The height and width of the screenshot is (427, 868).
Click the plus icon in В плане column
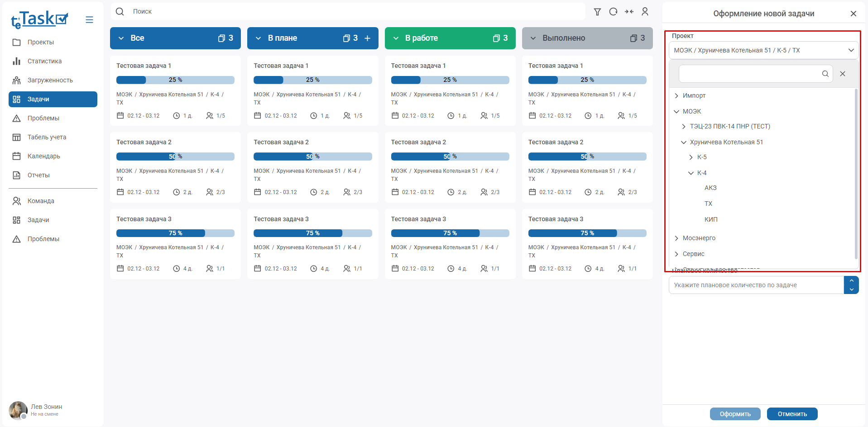[x=368, y=38]
